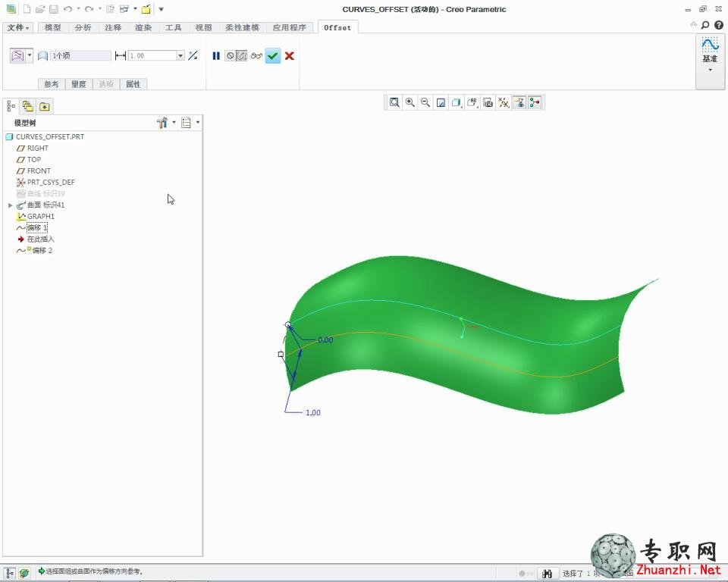Accept the offset with green checkmark
The image size is (728, 582).
(x=273, y=55)
